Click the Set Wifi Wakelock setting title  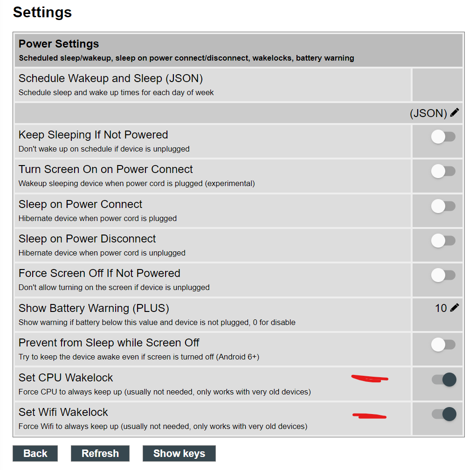click(x=63, y=412)
